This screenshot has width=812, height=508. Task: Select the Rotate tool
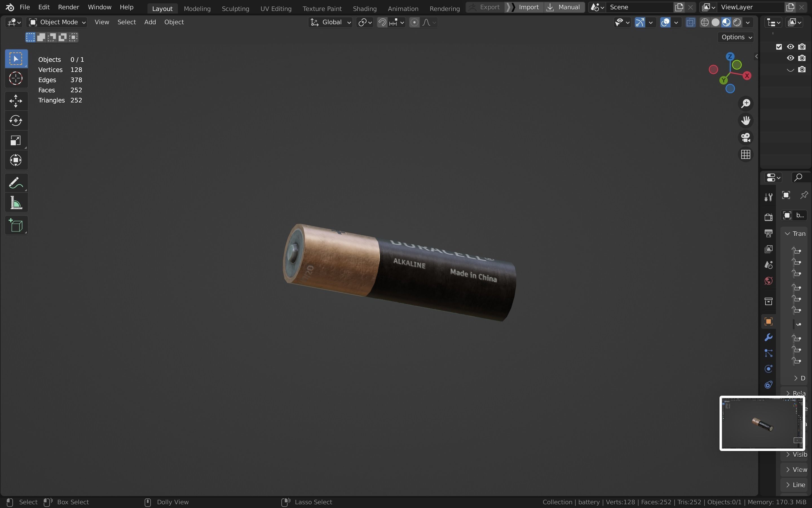[16, 120]
